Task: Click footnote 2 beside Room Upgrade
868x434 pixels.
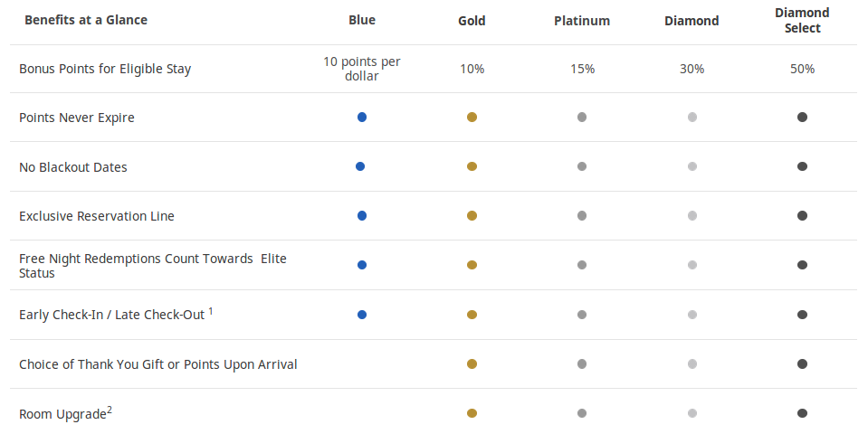Action: click(110, 410)
